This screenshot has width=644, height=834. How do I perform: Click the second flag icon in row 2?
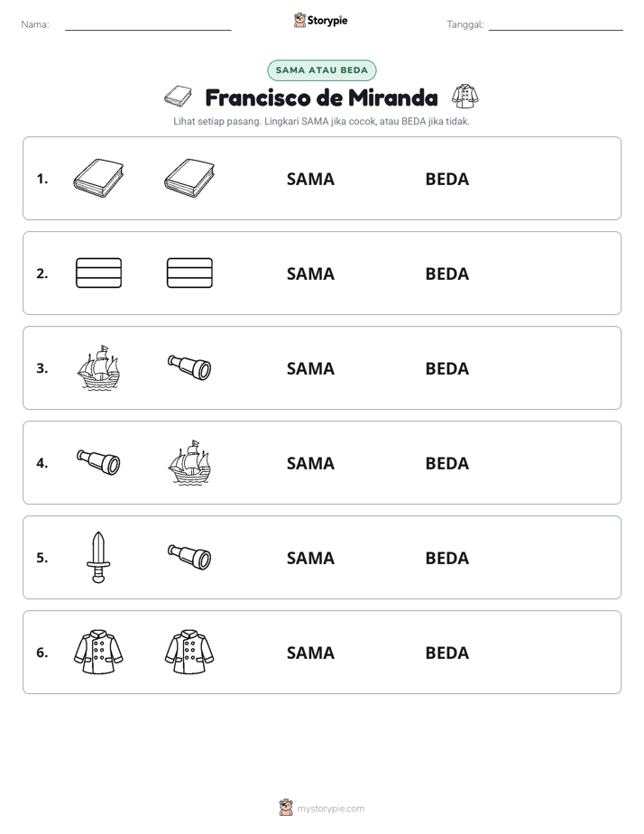pyautogui.click(x=189, y=273)
